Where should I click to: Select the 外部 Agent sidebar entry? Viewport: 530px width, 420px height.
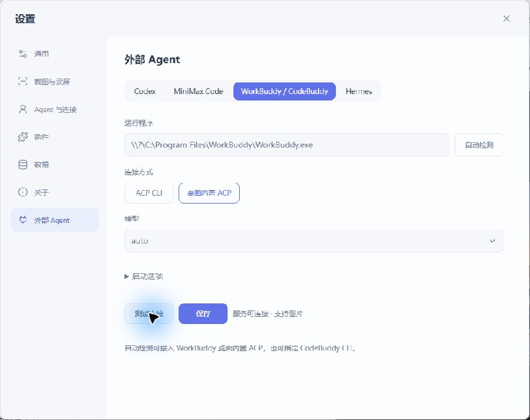(55, 220)
